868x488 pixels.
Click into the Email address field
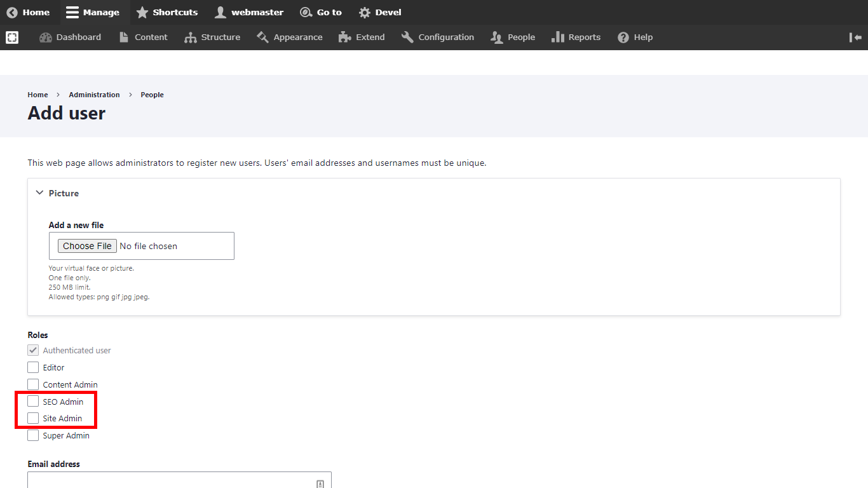pos(172,481)
